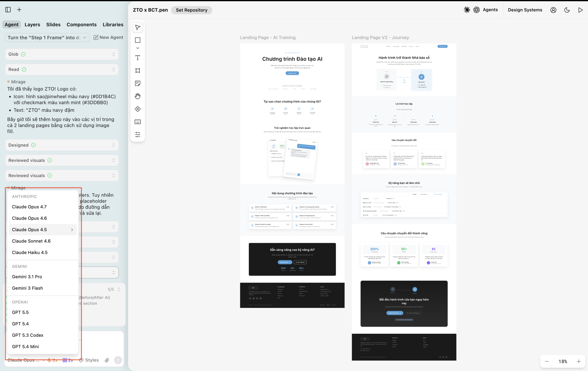Open Claude Opus 4.5 submenu arrow
Viewport: 588px width, 371px height.
[72, 230]
